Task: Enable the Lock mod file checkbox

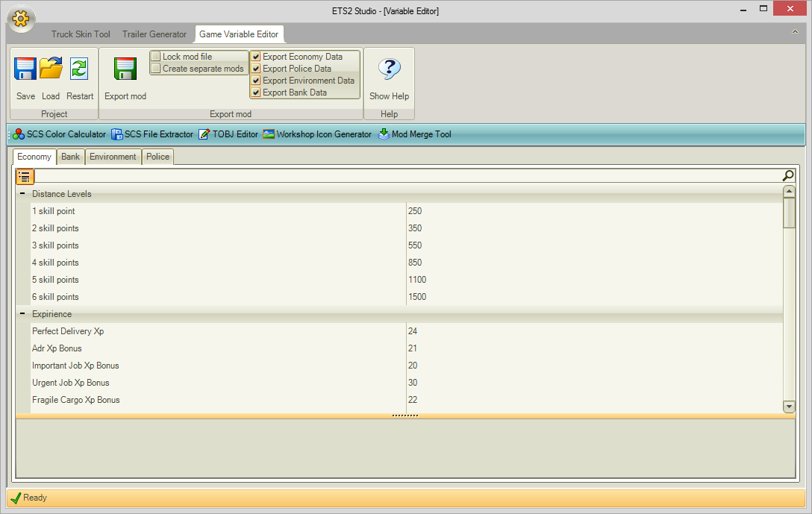Action: click(x=156, y=57)
